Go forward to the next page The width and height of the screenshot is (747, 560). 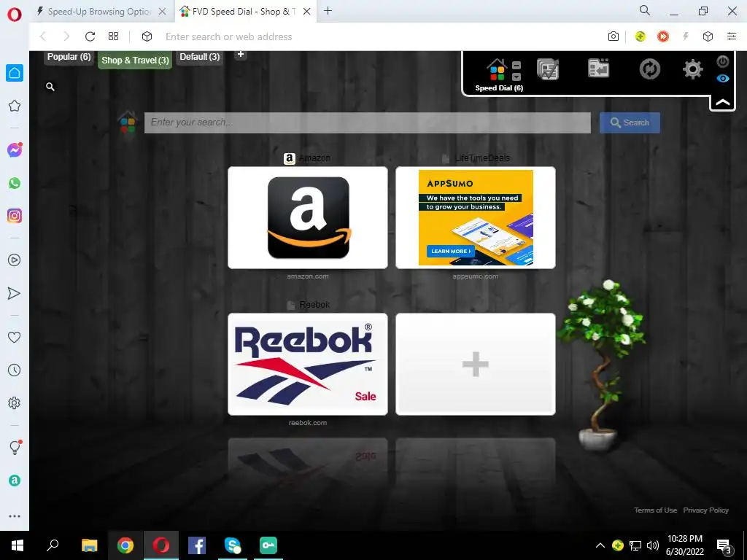66,36
